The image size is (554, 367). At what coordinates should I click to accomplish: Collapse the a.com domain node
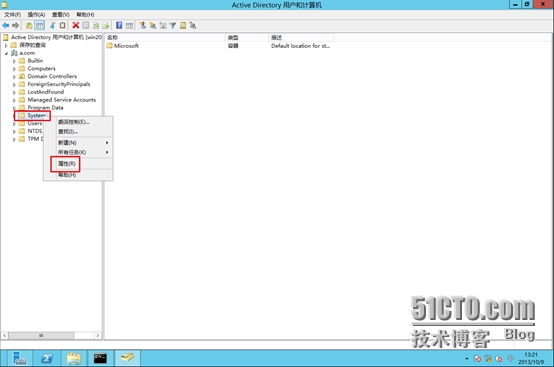coord(6,53)
